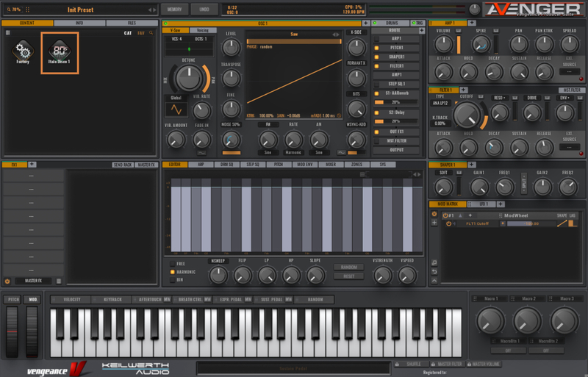Switch to the FILES tab

coord(132,24)
